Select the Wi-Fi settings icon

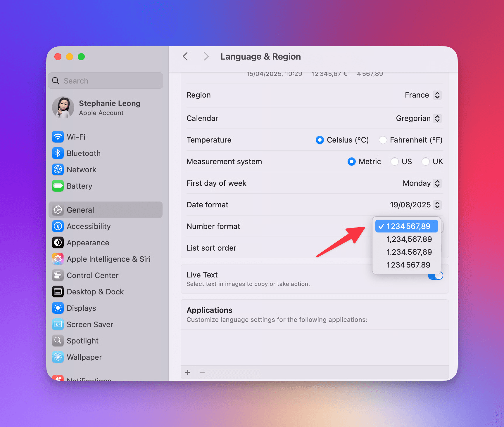click(x=58, y=137)
